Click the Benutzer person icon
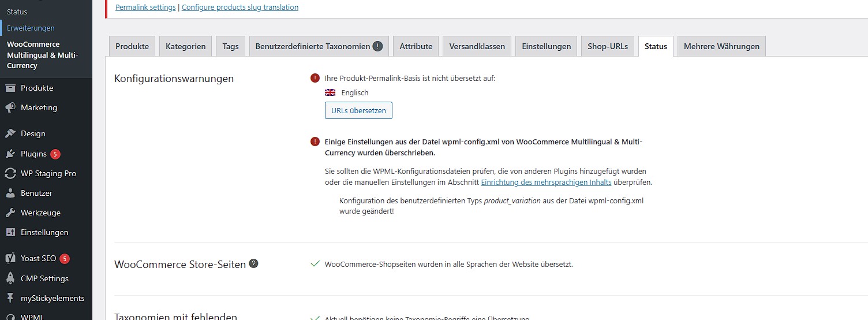The width and height of the screenshot is (868, 320). click(10, 193)
